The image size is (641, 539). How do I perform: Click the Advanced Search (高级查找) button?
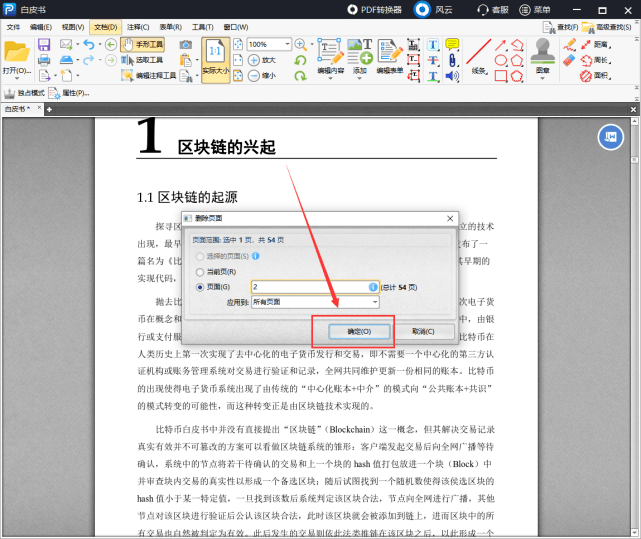[614, 27]
